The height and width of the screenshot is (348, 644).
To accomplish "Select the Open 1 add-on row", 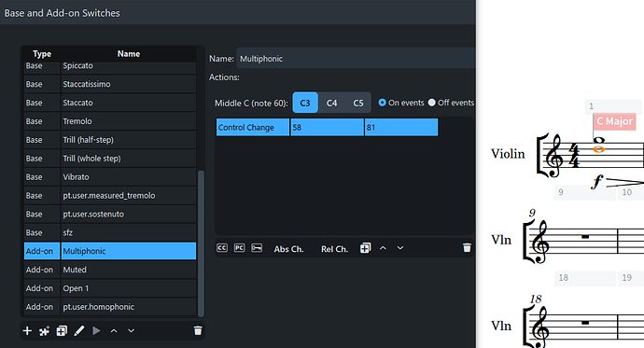I will (110, 288).
